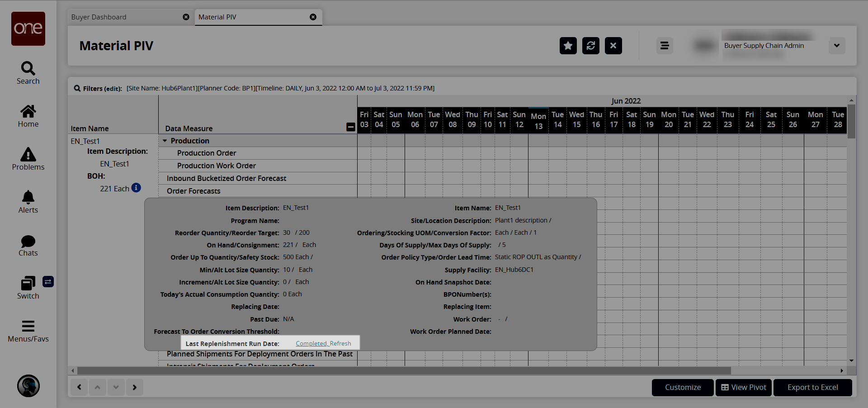
Task: Click the Completed, Refresh link
Action: (x=323, y=344)
